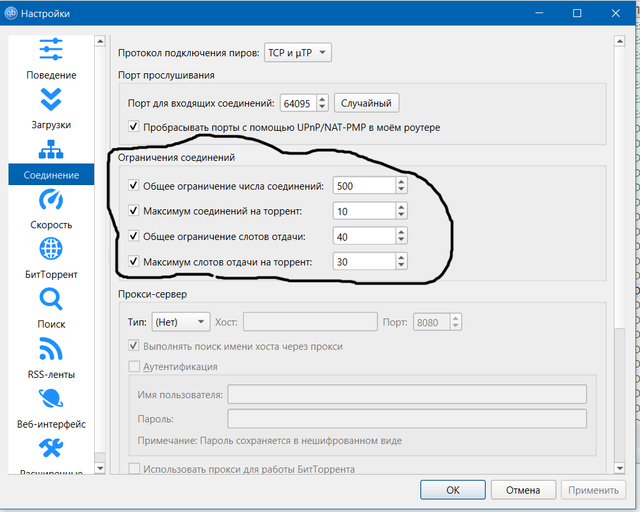Open the Поиск magnifier icon
This screenshot has width=640, height=512.
[x=51, y=299]
